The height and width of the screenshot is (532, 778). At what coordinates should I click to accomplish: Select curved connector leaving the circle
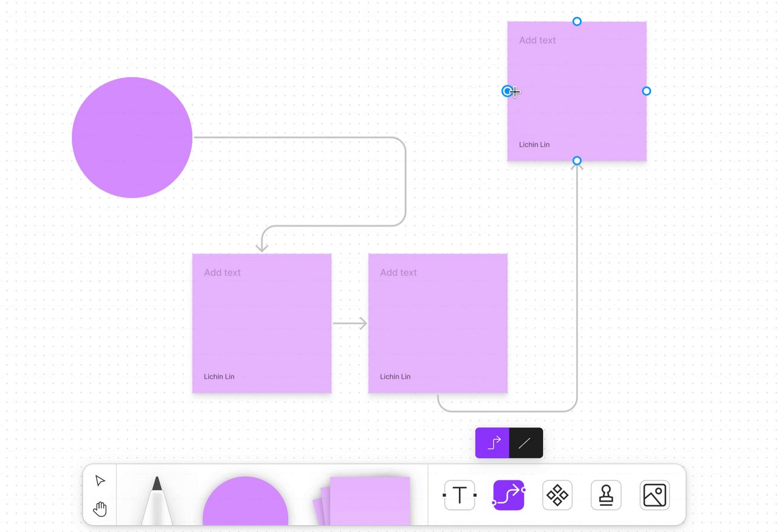[405, 182]
